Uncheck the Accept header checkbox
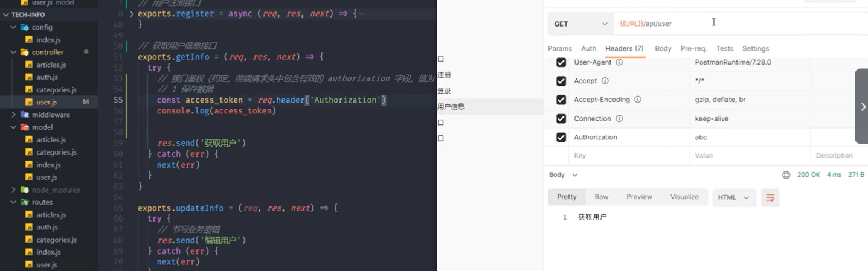Viewport: 868px width, 271px height. 561,81
